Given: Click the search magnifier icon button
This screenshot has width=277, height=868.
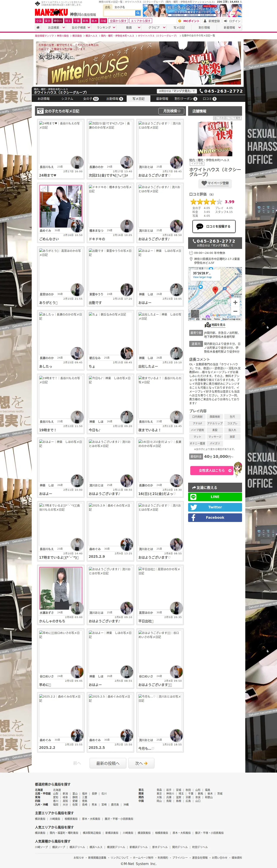Looking at the screenshot, I should (138, 13).
